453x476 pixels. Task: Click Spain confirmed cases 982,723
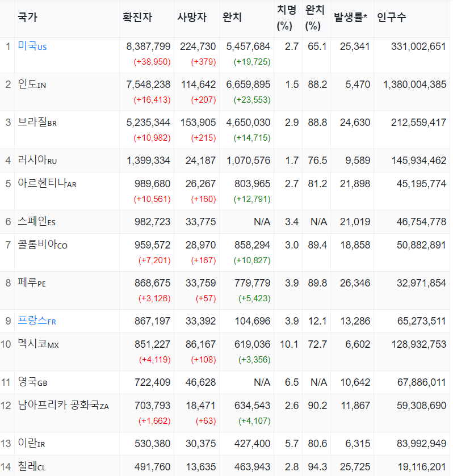[153, 222]
